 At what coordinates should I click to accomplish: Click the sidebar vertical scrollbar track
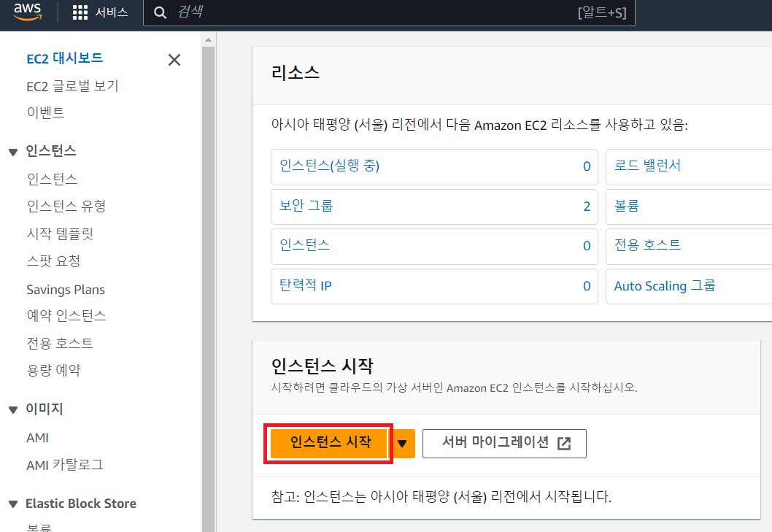pos(208,289)
